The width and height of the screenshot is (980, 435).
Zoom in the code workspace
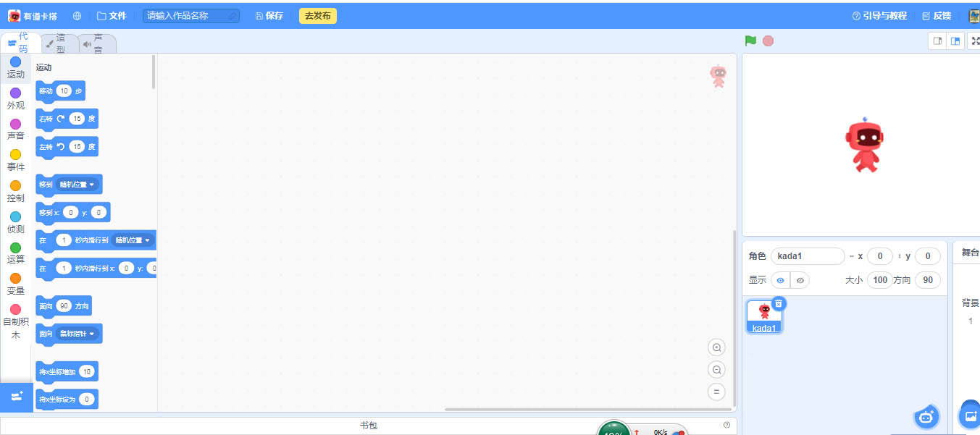tap(716, 347)
